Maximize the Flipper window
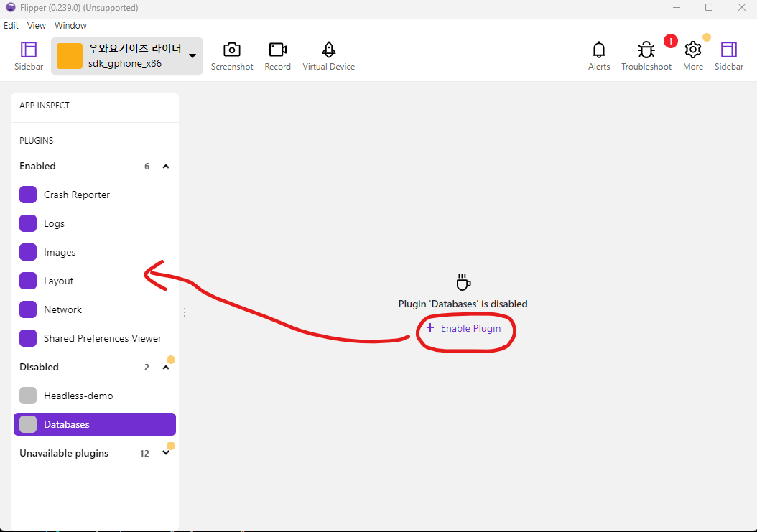Screen dimensions: 757x532 pyautogui.click(x=709, y=8)
